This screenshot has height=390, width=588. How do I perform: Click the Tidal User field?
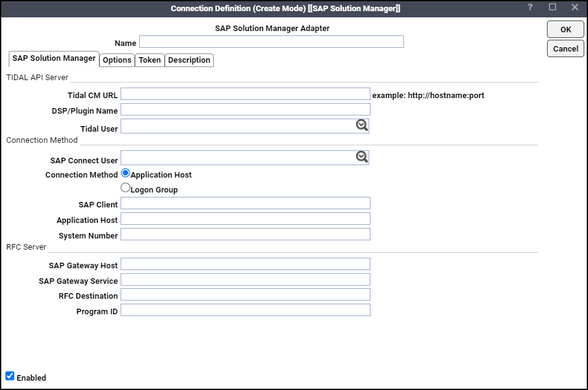(245, 126)
